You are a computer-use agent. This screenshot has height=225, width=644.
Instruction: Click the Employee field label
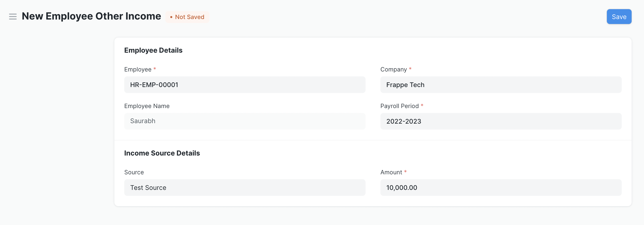point(138,69)
